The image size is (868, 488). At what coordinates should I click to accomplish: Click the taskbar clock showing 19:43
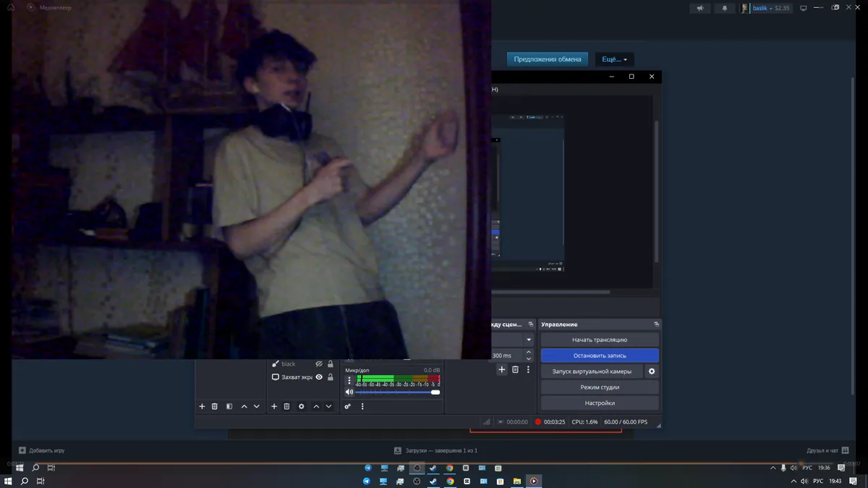tap(835, 481)
